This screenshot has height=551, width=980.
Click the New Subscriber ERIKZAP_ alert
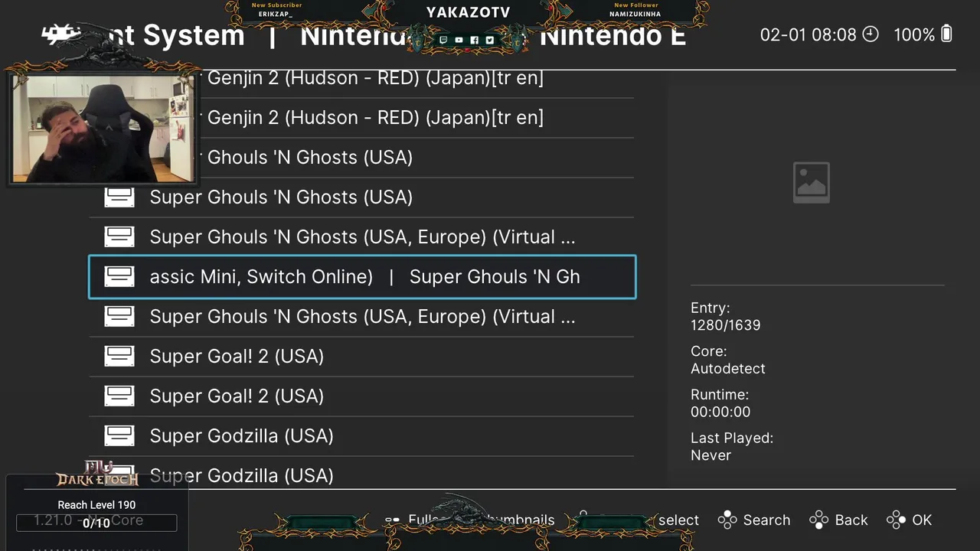pos(276,9)
